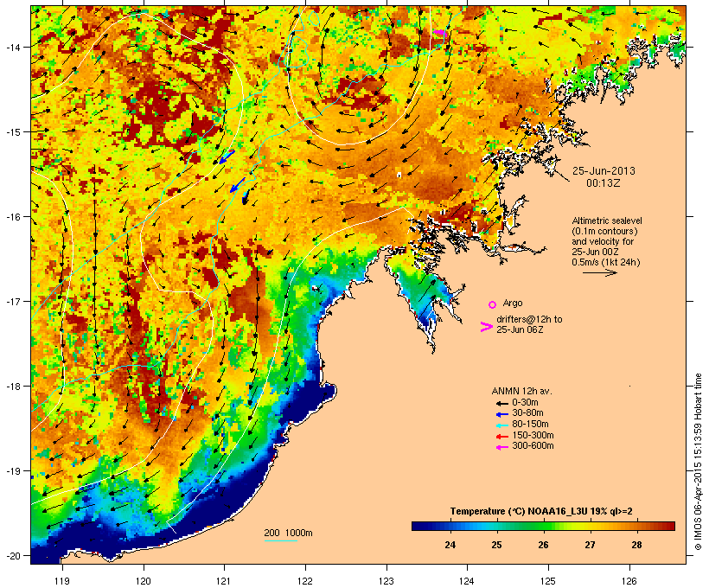Click the dark red end of temperature colorbar

[x=670, y=526]
